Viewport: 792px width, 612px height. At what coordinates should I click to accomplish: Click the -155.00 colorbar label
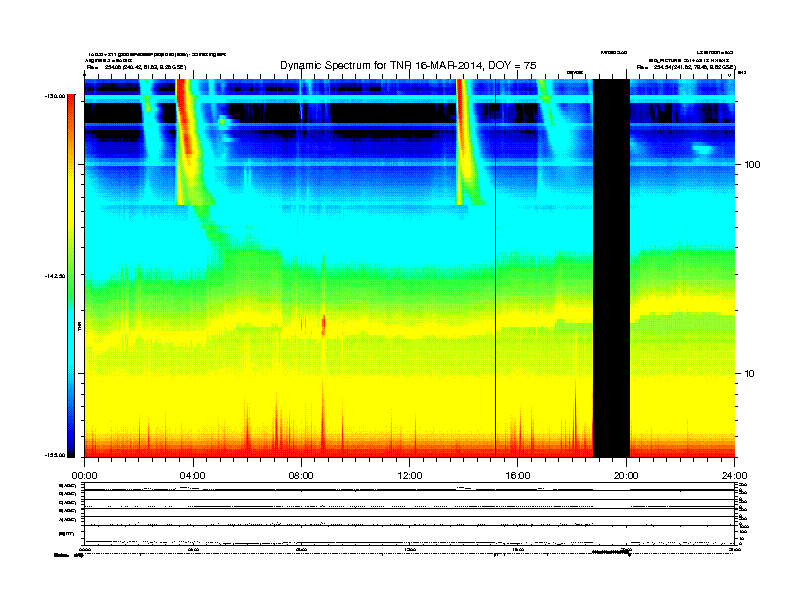[55, 455]
